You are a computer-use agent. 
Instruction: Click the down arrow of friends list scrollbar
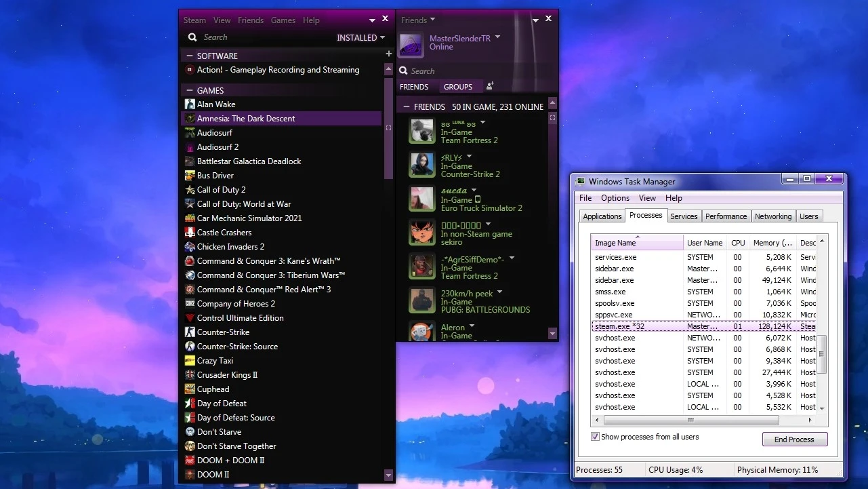pos(552,334)
